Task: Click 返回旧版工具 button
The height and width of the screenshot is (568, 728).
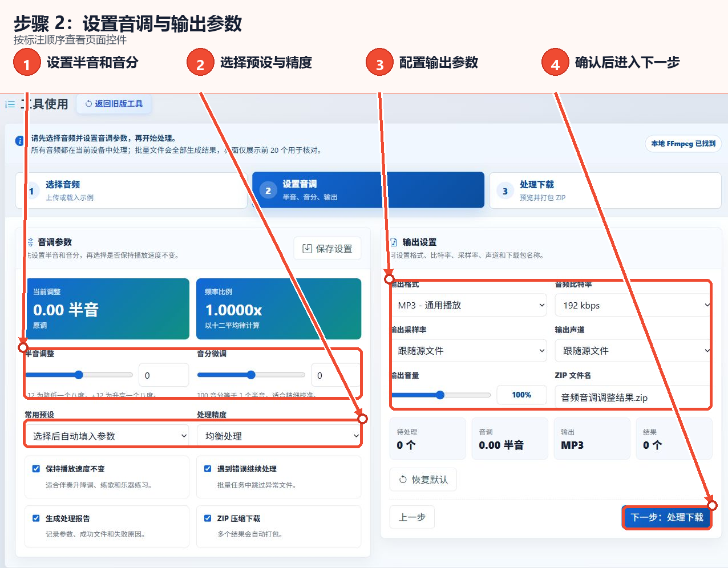Action: coord(114,104)
